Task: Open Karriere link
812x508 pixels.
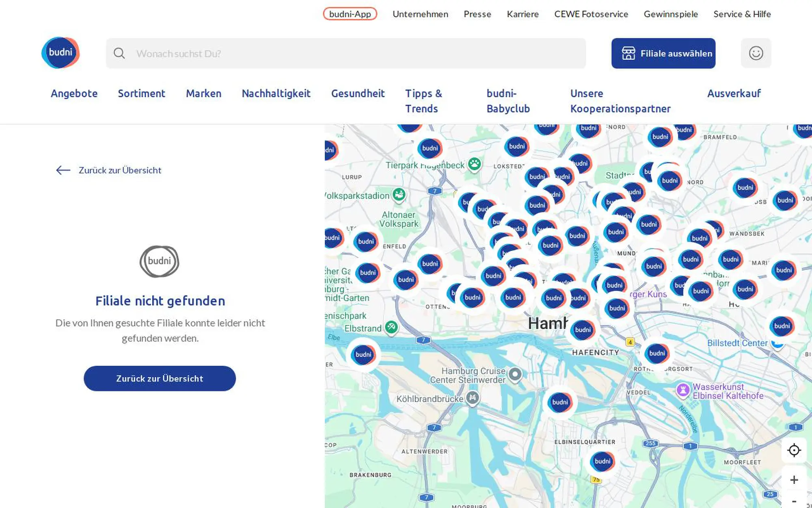Action: coord(523,14)
